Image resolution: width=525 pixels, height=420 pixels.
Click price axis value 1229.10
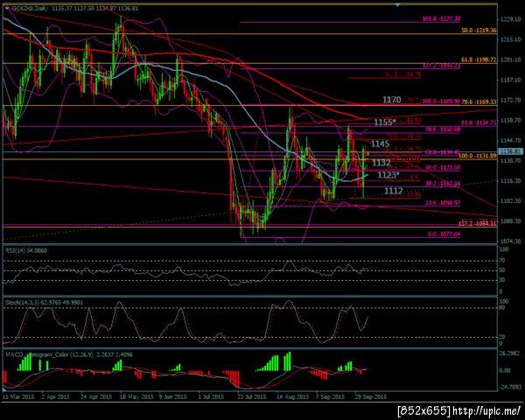tap(511, 20)
